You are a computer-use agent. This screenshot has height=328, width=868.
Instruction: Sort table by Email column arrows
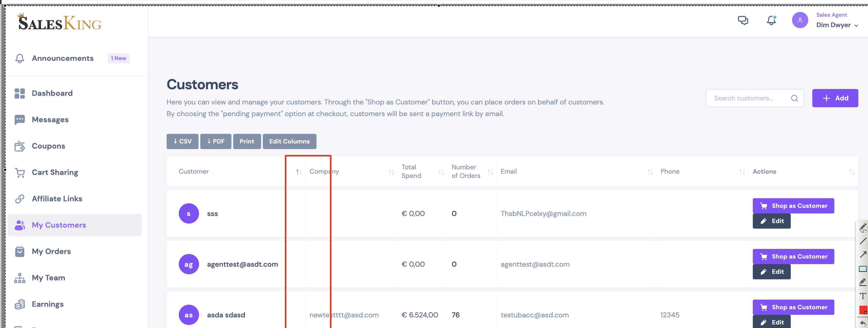pyautogui.click(x=650, y=172)
